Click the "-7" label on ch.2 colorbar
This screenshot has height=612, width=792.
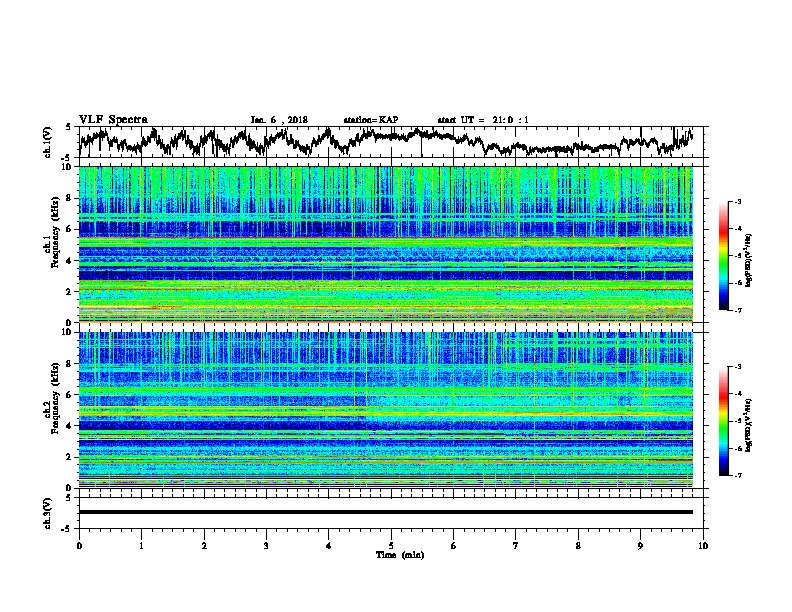pyautogui.click(x=737, y=476)
